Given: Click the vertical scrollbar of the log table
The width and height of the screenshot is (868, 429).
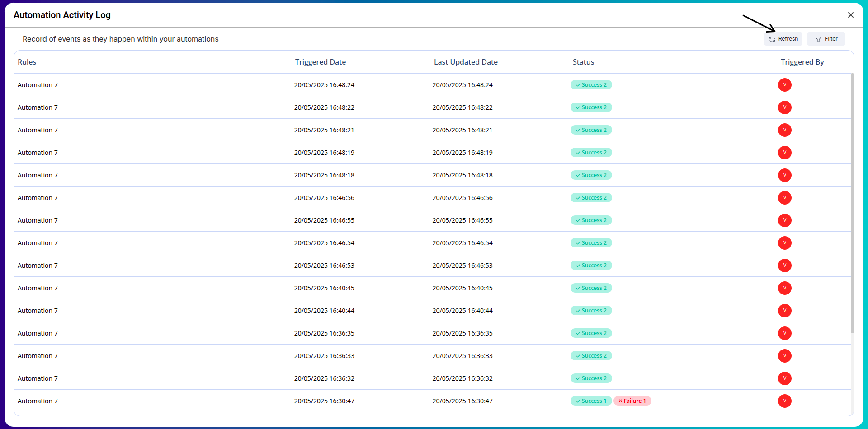Looking at the screenshot, I should tap(852, 203).
